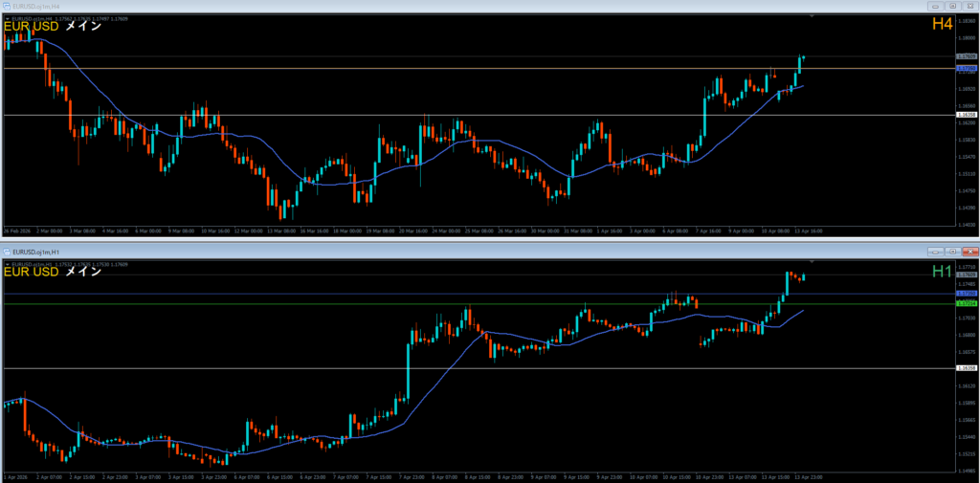Image resolution: width=980 pixels, height=483 pixels.
Task: Close the EURUSD H1 chart window
Action: tap(969, 252)
